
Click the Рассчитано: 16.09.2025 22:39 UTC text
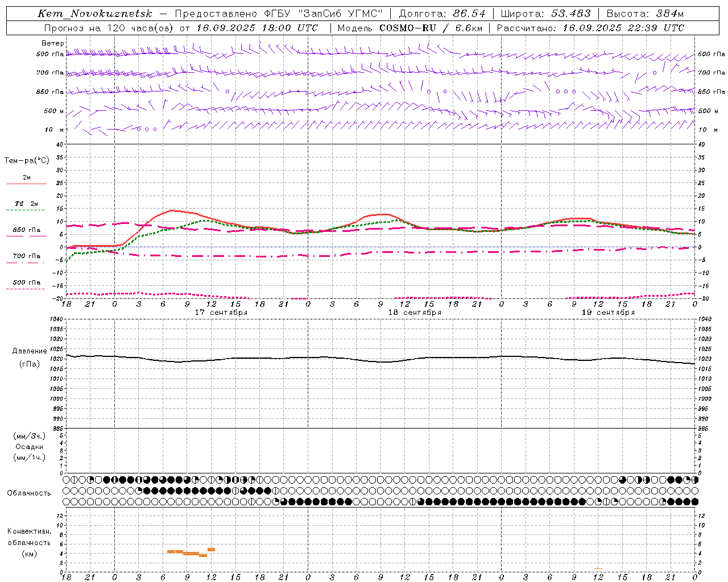[590, 28]
